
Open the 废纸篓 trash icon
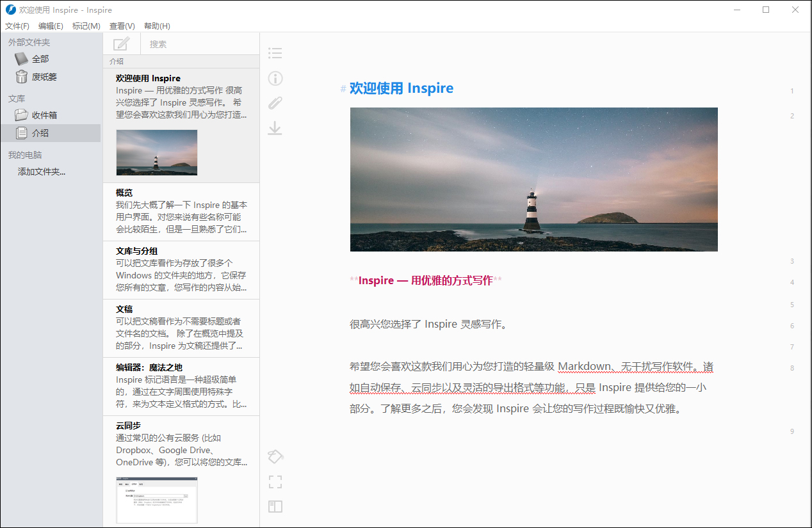(x=22, y=77)
